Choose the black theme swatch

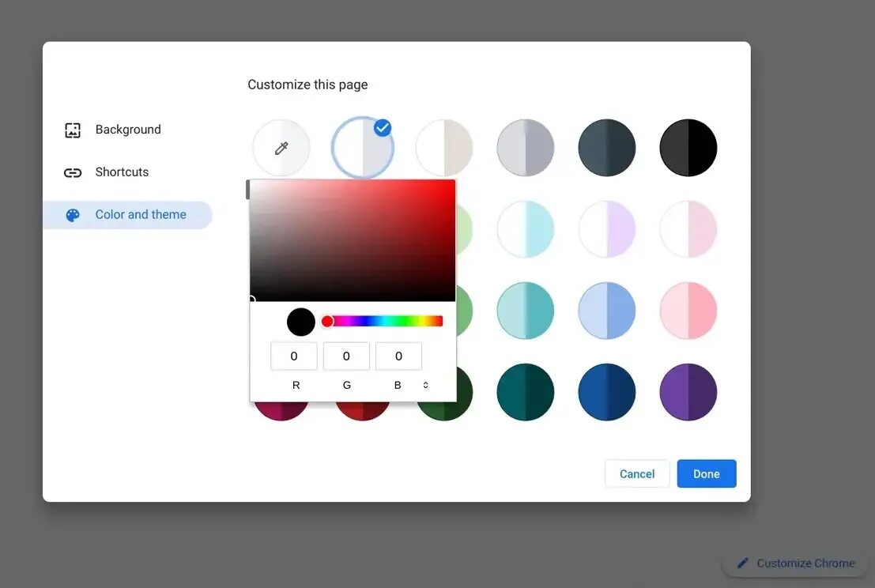click(x=688, y=148)
